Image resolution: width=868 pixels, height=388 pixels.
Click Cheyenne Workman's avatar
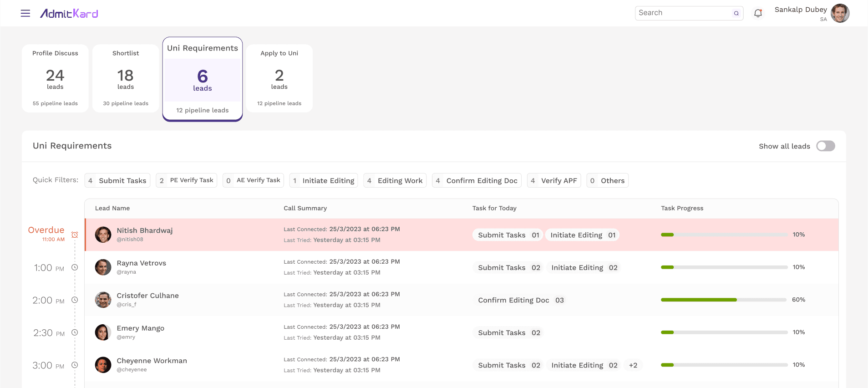tap(103, 365)
